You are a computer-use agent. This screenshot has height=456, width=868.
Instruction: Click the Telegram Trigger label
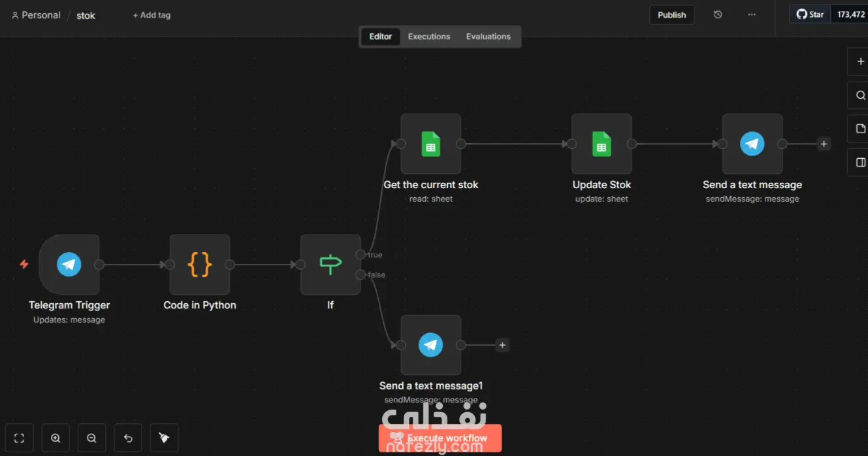point(69,305)
